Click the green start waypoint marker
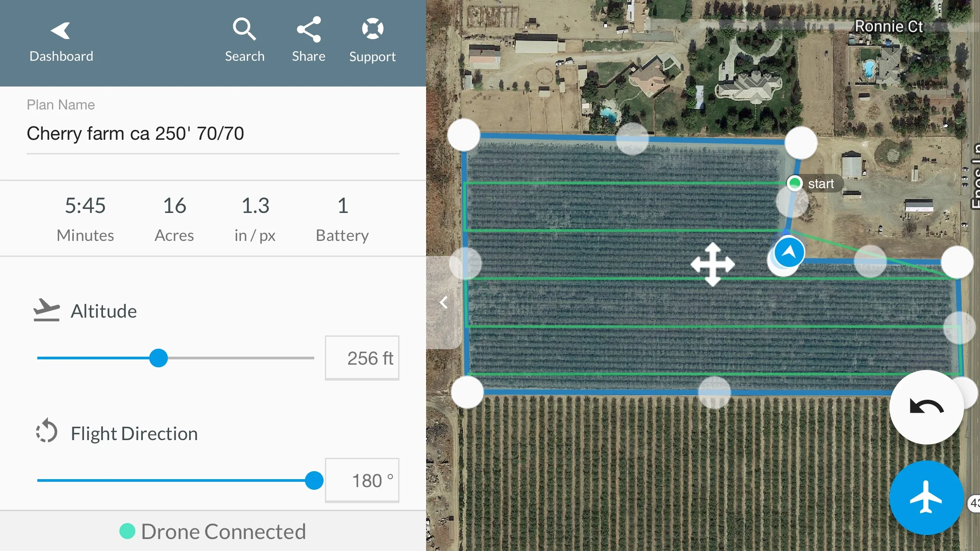Screen dimensions: 980x551 pyautogui.click(x=794, y=183)
